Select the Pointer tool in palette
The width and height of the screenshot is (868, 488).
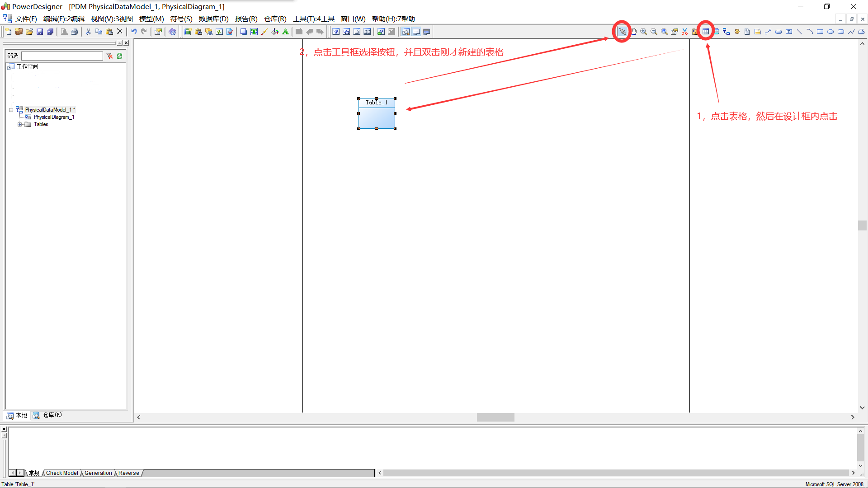coord(622,32)
